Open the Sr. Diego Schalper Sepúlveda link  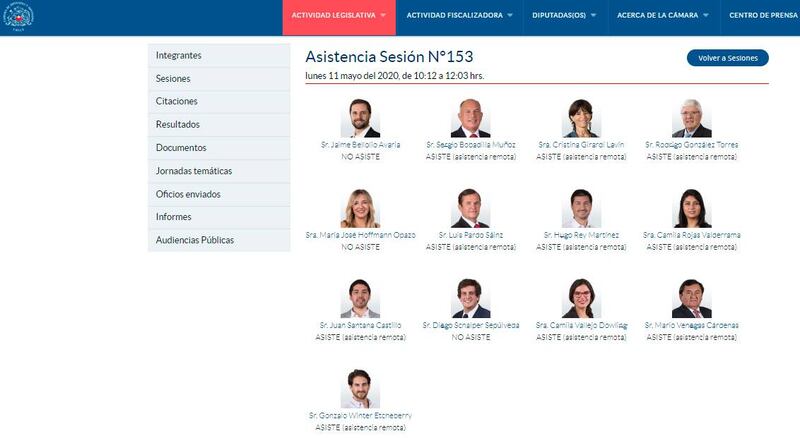(x=470, y=325)
